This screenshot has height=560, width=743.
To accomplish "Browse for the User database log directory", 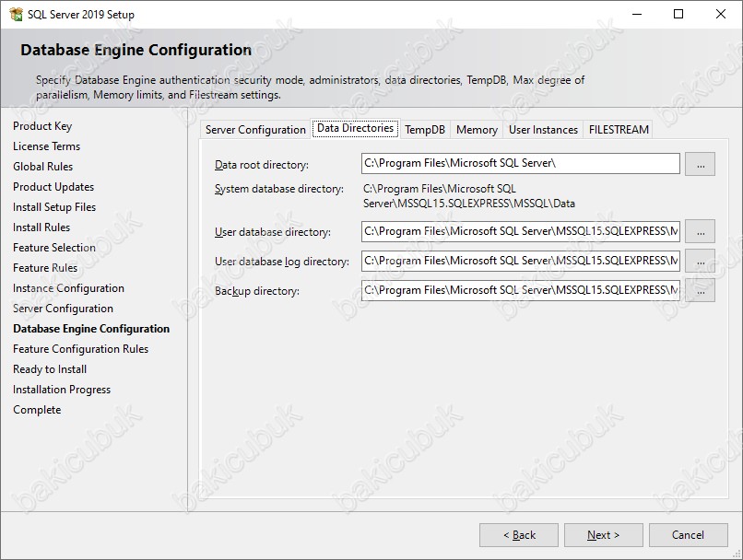I will click(700, 262).
